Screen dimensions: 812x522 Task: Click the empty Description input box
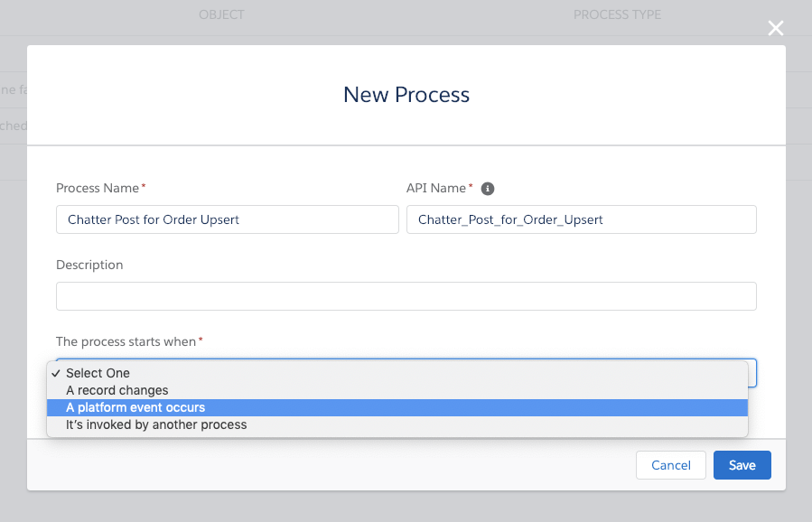point(406,296)
